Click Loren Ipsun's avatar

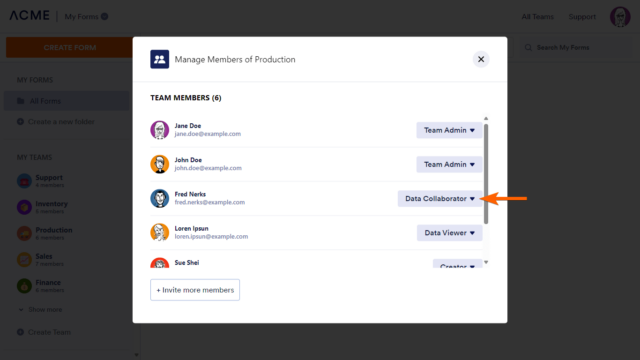160,233
